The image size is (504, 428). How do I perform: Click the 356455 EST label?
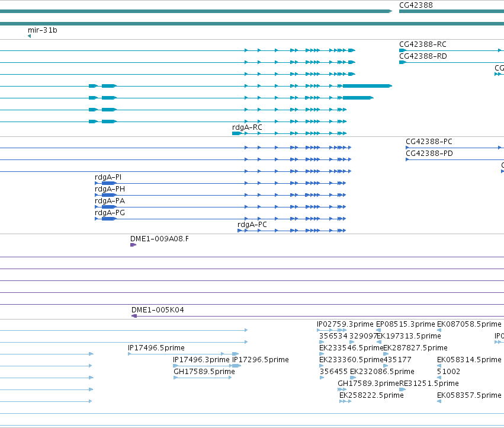[x=333, y=372]
